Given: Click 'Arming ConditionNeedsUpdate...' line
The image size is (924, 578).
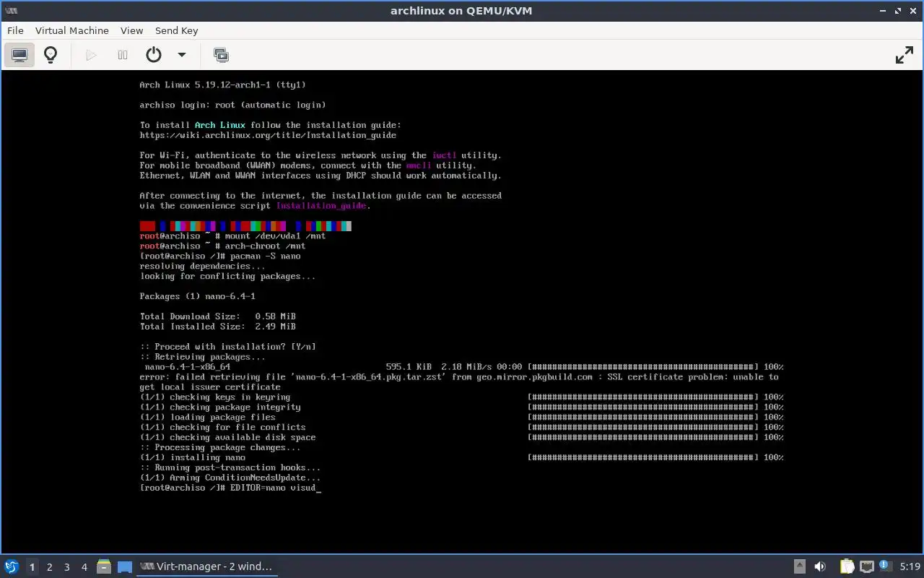Looking at the screenshot, I should coord(230,478).
